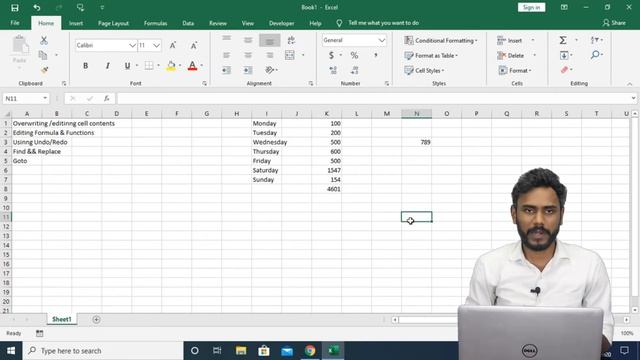The image size is (640, 360).
Task: Click the Copy icon in Clipboard group
Action: pyautogui.click(x=43, y=55)
